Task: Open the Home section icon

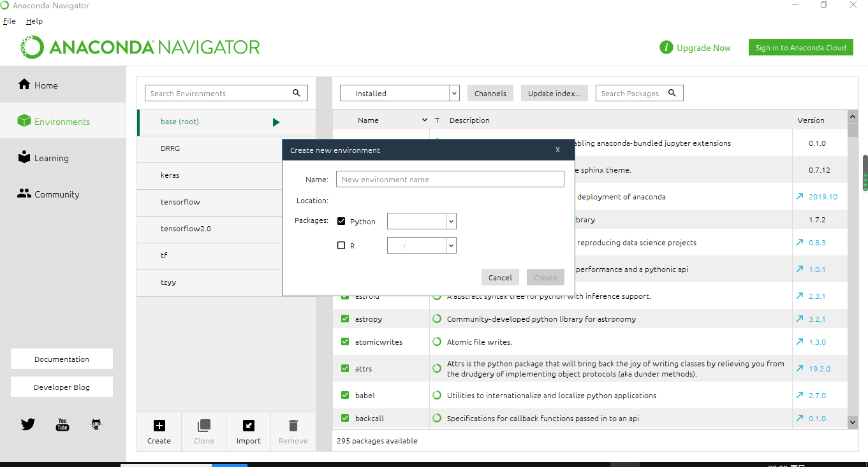Action: 24,85
